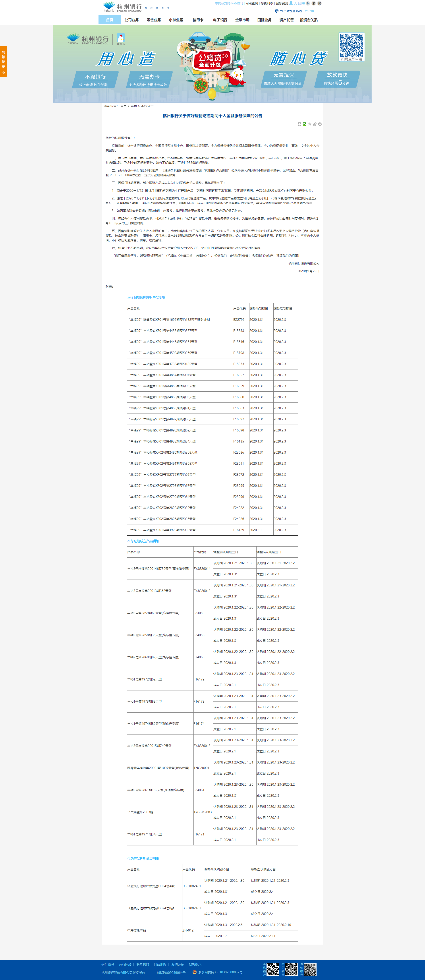The width and height of the screenshot is (425, 980).
Task: Click the 浙公网安备33010302000837号 link
Action: [x=220, y=972]
